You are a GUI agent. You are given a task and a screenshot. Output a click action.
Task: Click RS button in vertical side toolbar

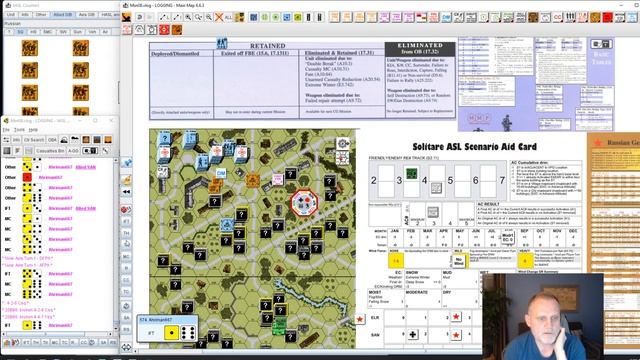[127, 329]
